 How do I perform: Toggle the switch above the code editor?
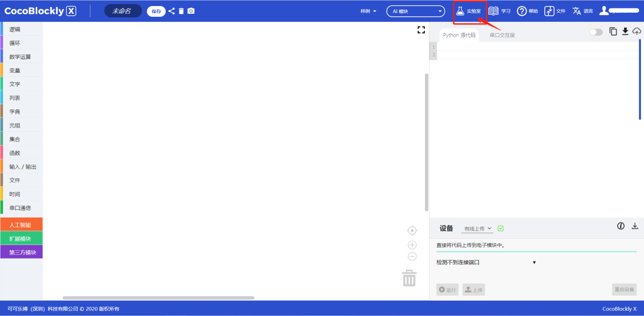pyautogui.click(x=596, y=32)
